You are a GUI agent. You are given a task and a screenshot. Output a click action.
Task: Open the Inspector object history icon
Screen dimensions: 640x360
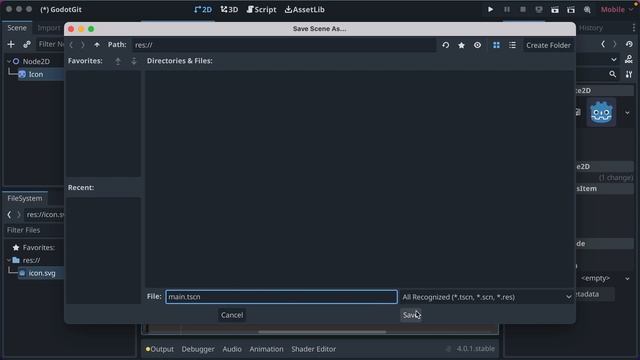(629, 44)
